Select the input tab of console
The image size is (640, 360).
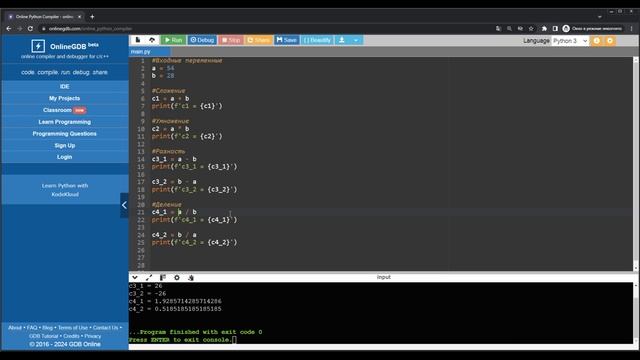(383, 277)
